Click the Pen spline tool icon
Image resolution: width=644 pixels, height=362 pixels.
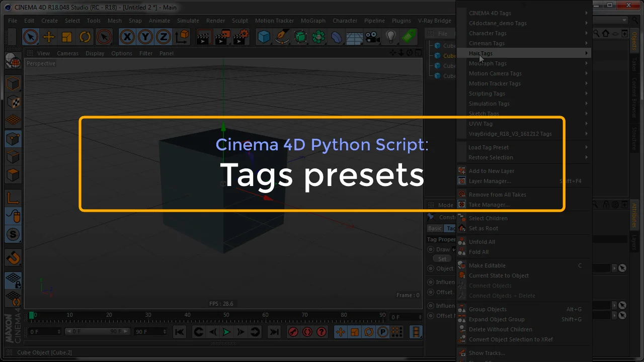[282, 37]
